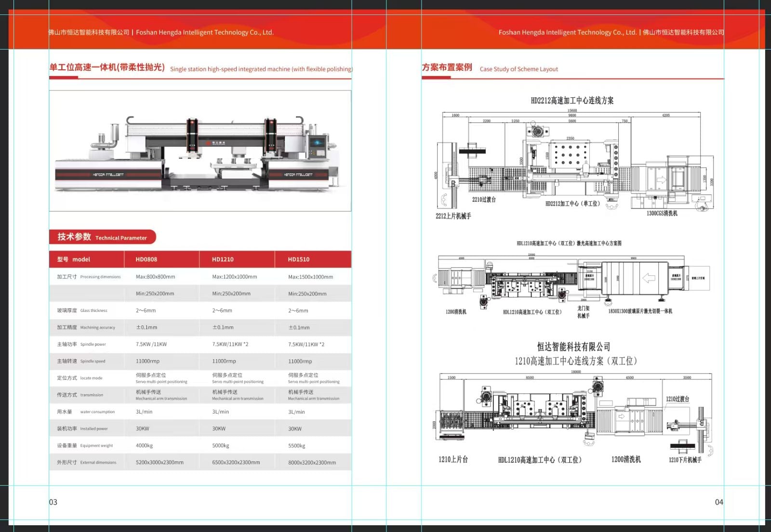Screen dimensions: 771x532
Task: Click 'Servo multi-point positioning' in the HD1210 column
Action: tap(238, 382)
